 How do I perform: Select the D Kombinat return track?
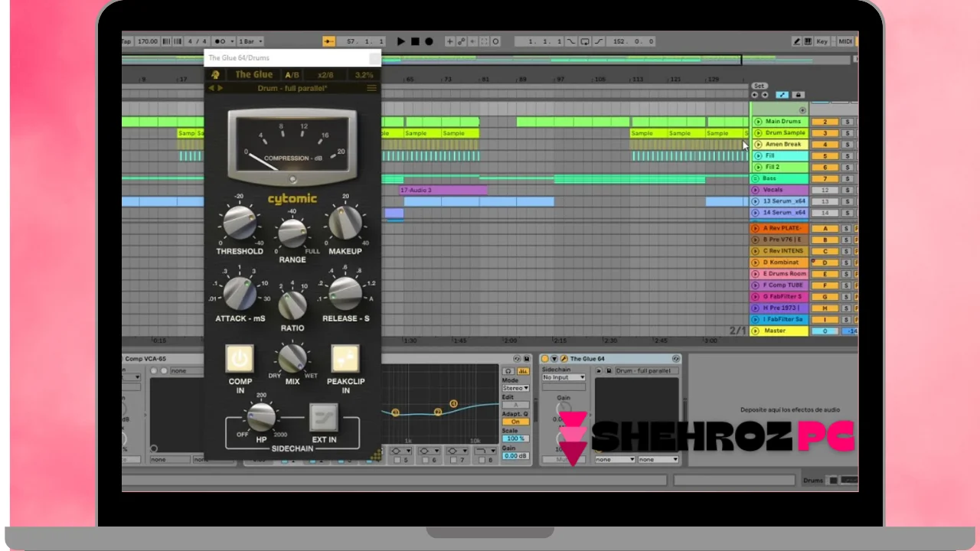pos(779,262)
